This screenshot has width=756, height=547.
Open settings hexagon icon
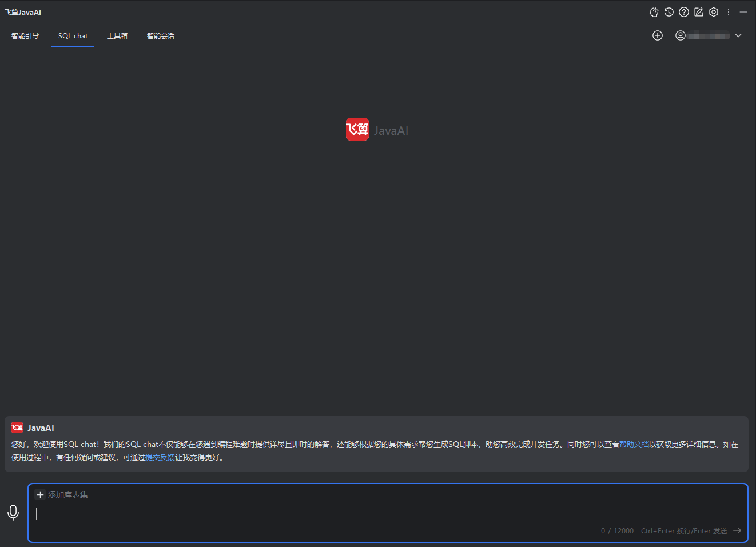[714, 12]
